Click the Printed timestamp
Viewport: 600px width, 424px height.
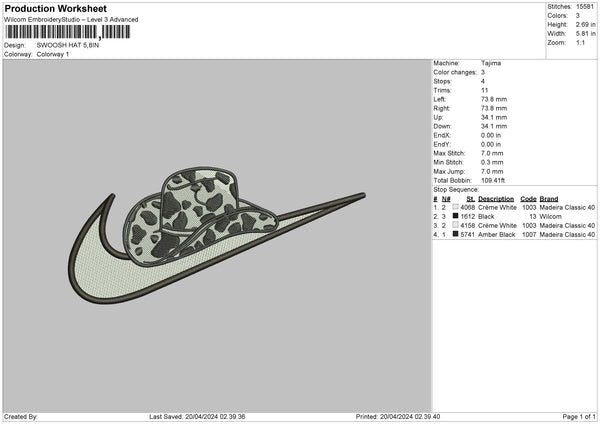(x=398, y=416)
